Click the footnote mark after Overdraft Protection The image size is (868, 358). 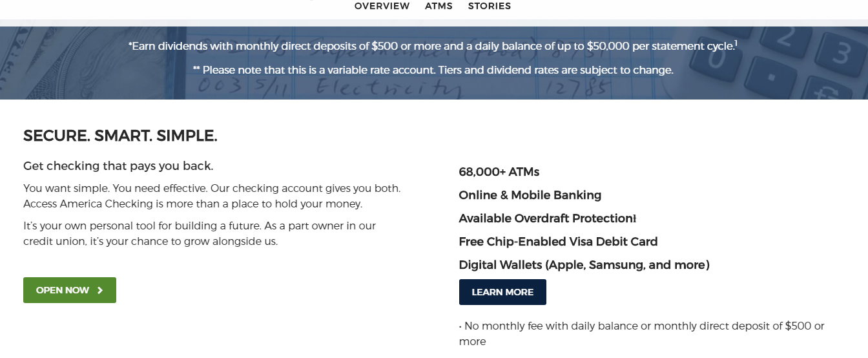[x=635, y=218]
